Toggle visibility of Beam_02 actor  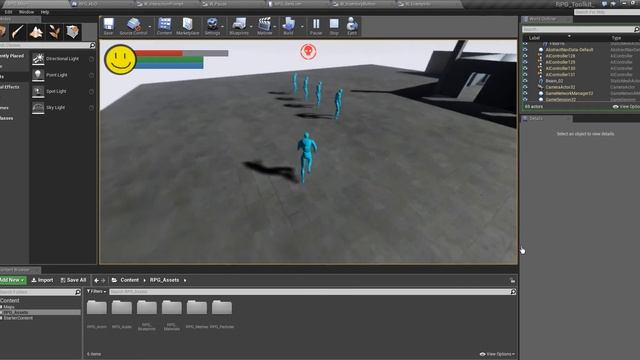click(525, 81)
